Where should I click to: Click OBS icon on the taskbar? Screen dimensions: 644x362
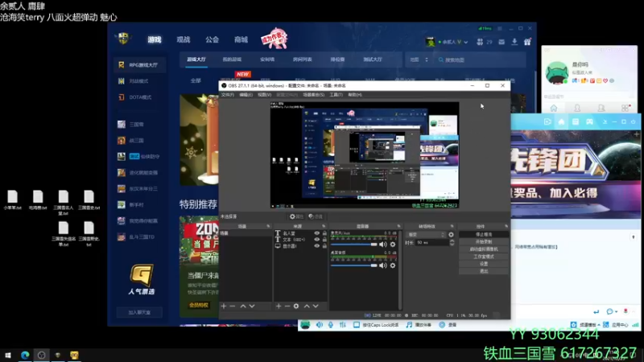(x=42, y=356)
